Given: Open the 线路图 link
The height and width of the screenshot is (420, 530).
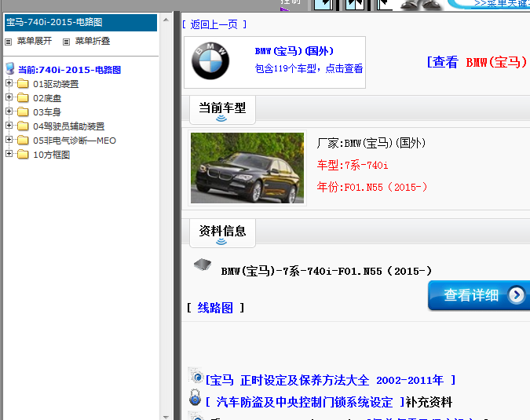Looking at the screenshot, I should [215, 308].
